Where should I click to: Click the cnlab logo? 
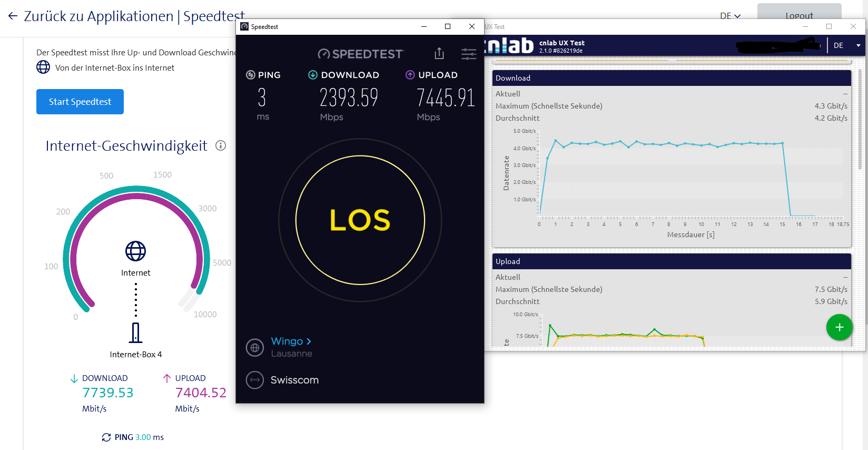coord(509,46)
